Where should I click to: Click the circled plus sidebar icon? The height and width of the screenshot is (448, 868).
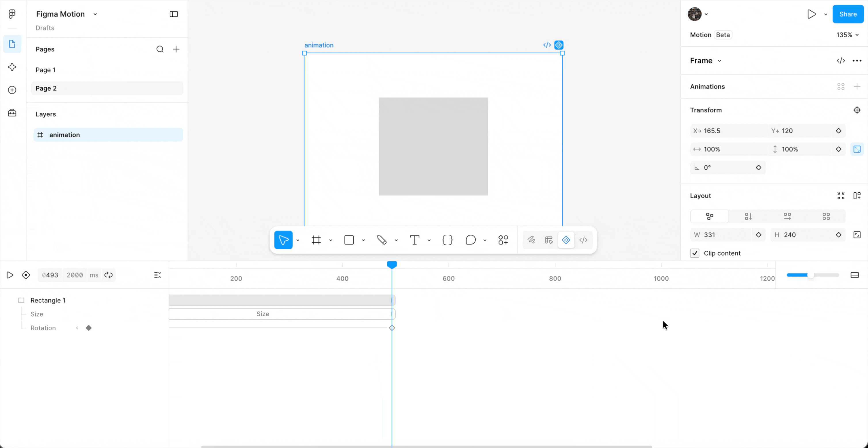(x=12, y=90)
